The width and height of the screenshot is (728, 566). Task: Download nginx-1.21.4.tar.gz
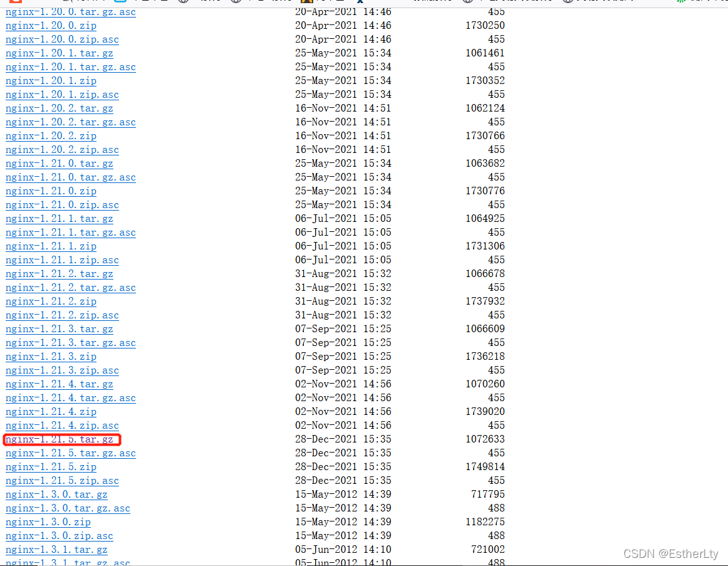[59, 384]
